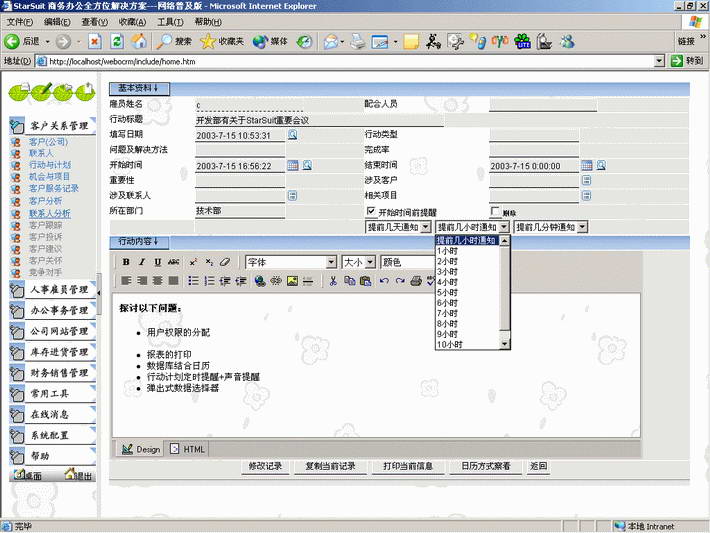Open the 收藏(A) menu
Viewport: 710px width, 533px height.
[x=132, y=22]
